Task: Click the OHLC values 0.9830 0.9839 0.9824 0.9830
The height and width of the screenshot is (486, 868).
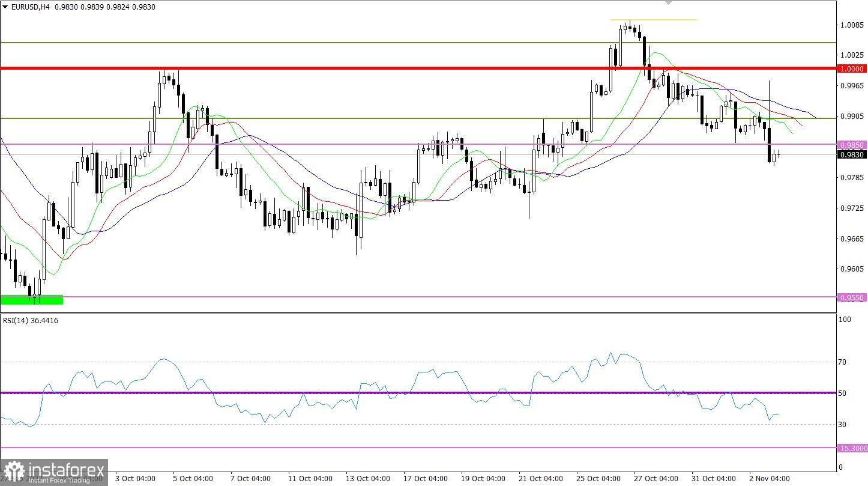Action: [x=104, y=6]
